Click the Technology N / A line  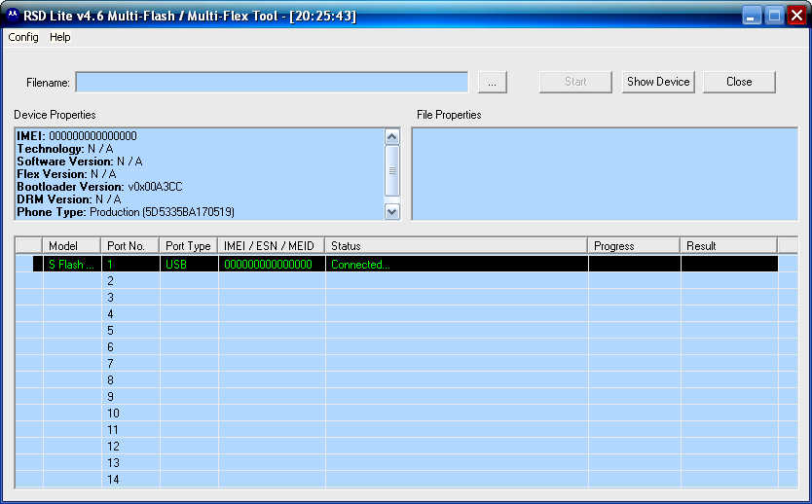(64, 149)
